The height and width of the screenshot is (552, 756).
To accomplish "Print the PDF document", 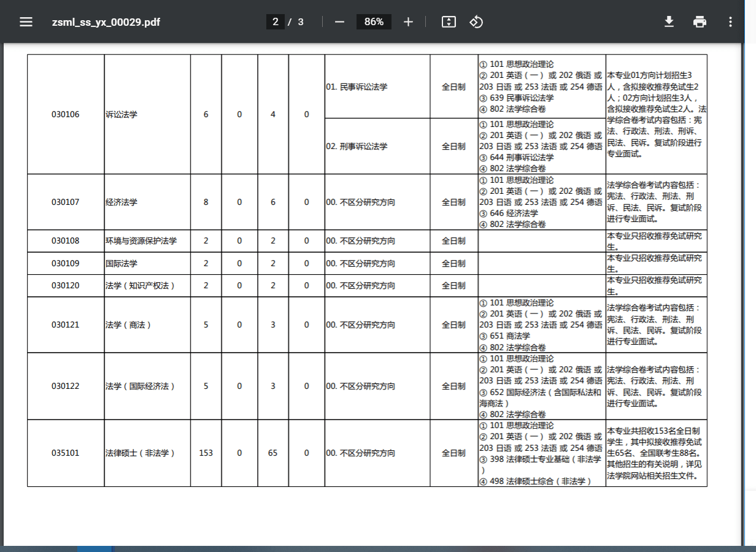I will coord(700,22).
